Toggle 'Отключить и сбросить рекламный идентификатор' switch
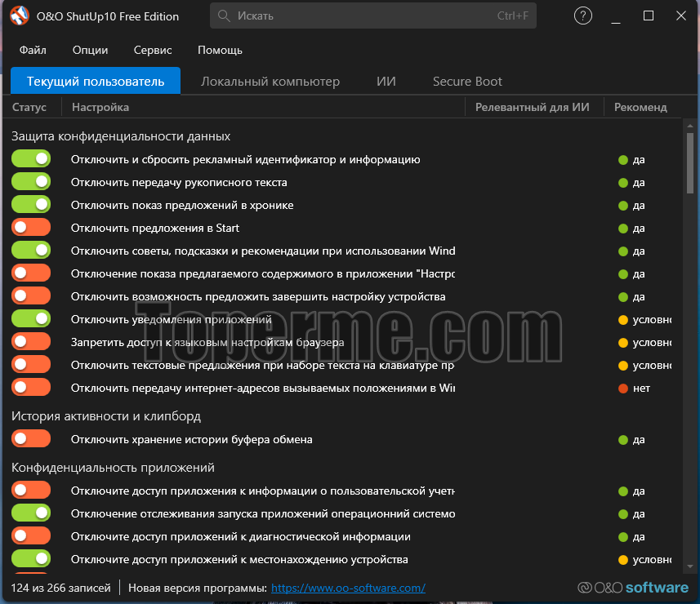Image resolution: width=700 pixels, height=604 pixels. [31, 159]
